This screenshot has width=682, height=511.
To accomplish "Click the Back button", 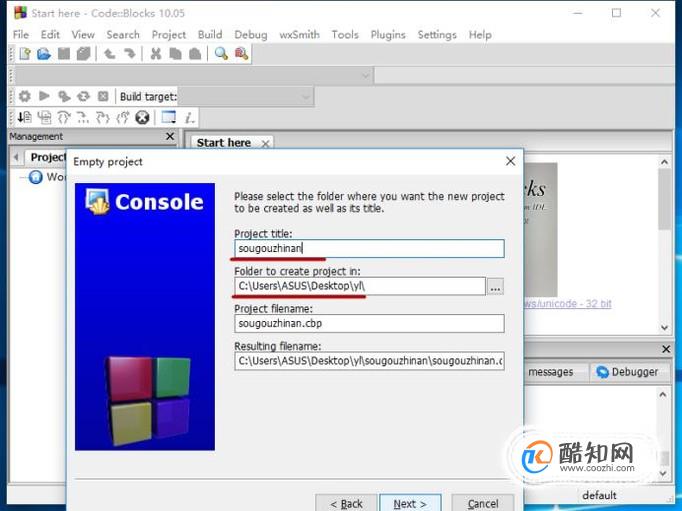I will point(346,503).
